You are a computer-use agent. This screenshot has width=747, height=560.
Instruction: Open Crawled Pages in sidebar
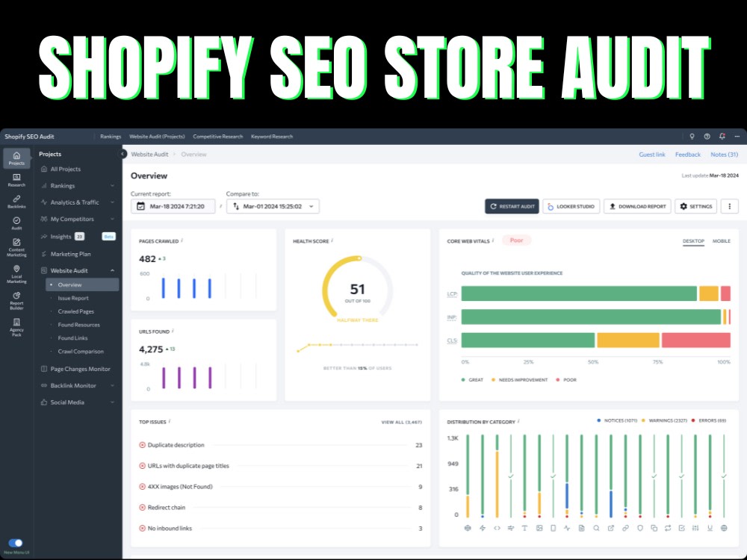(75, 311)
